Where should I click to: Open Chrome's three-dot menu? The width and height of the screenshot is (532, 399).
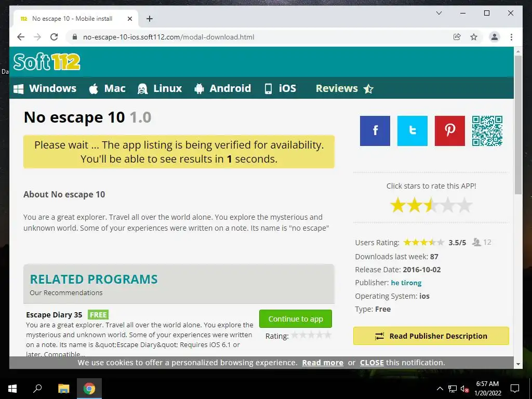pos(511,37)
